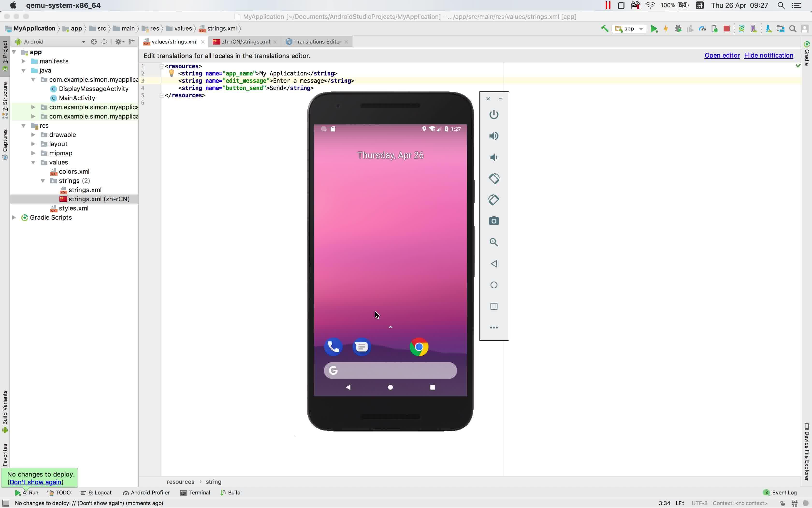Open the AVD Manager icon
The image size is (812, 508).
coord(754,29)
